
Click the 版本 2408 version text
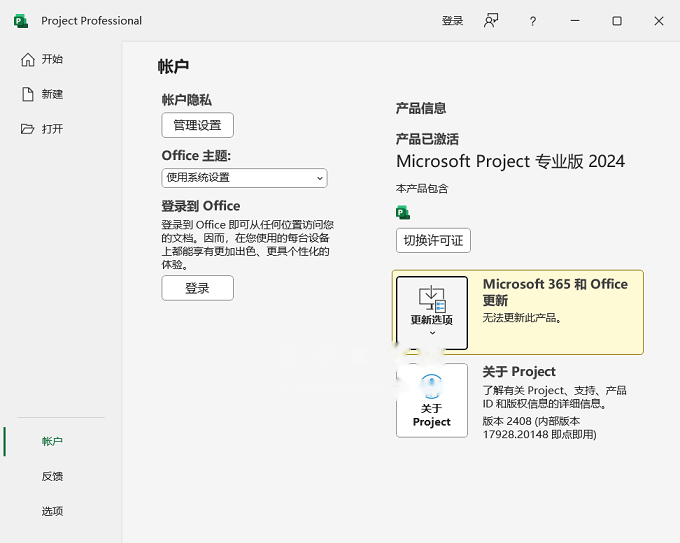pyautogui.click(x=539, y=428)
